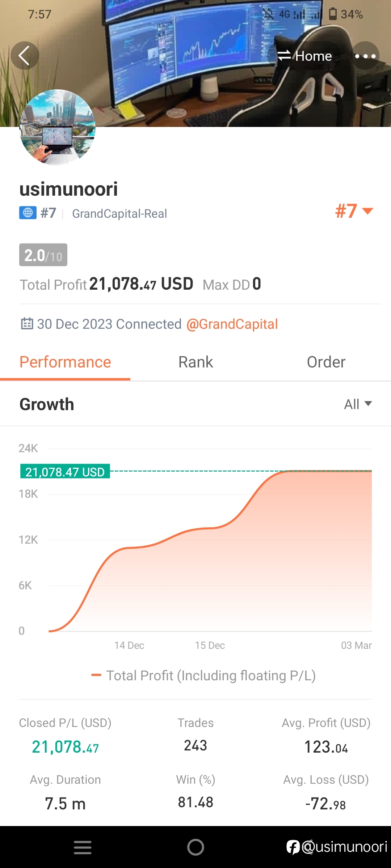
Task: Open the All time range dropdown
Action: pyautogui.click(x=358, y=404)
